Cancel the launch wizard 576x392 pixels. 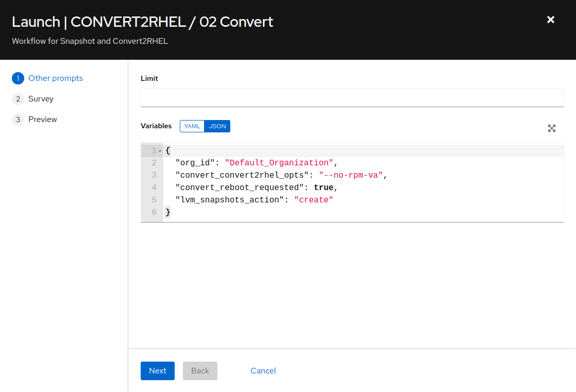[x=263, y=371]
